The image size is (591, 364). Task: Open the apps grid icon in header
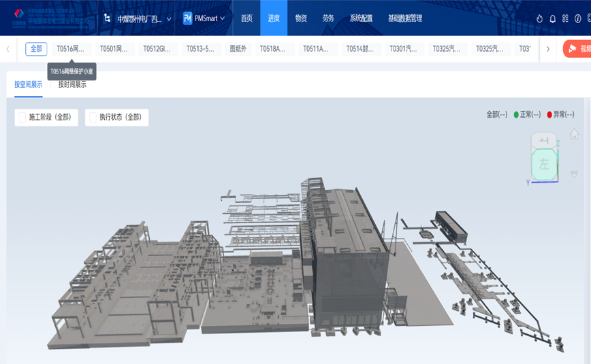(x=565, y=18)
